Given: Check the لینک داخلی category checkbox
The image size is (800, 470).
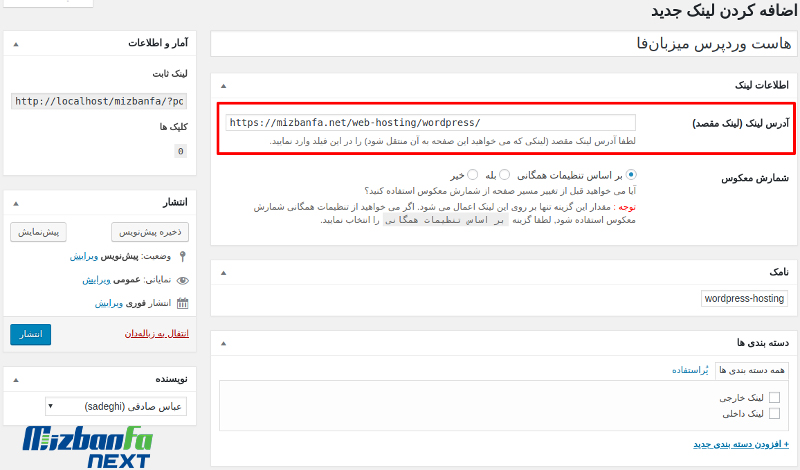Looking at the screenshot, I should click(x=774, y=413).
